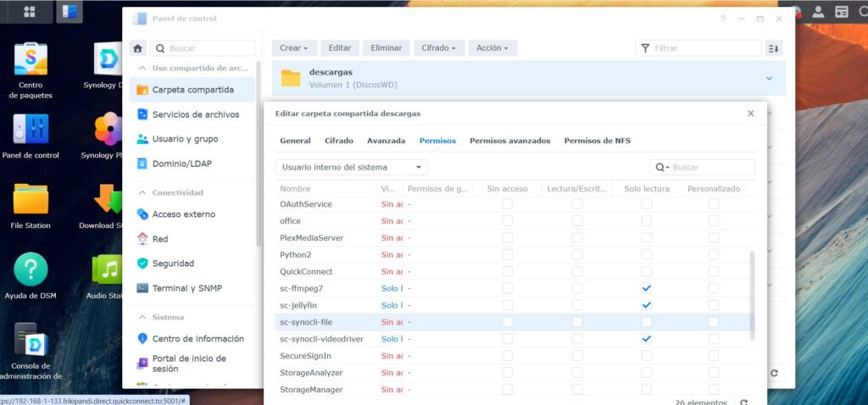Switch to Permisos avanzados tab

509,141
